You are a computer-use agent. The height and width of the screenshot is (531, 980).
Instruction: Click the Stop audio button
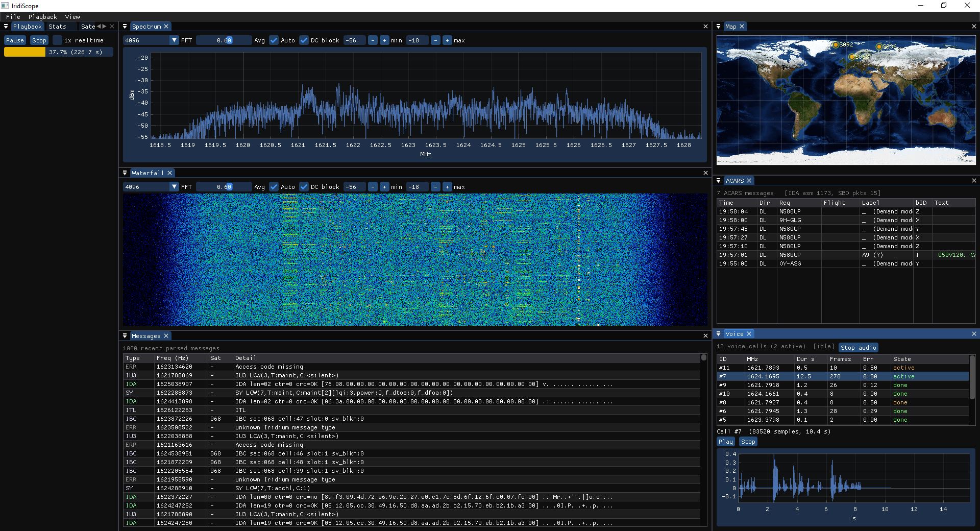point(859,348)
